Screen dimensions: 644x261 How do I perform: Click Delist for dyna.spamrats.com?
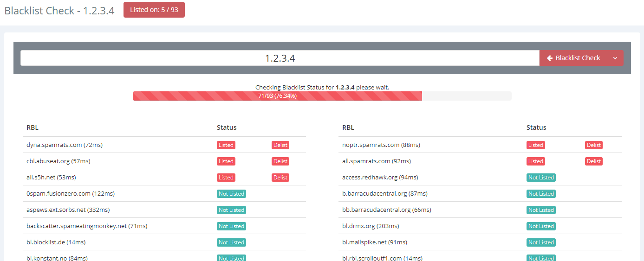[280, 145]
